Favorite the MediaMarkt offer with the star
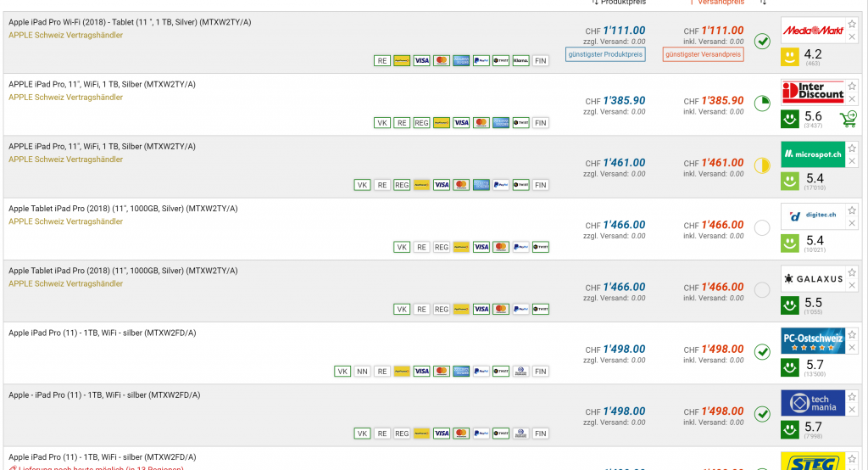The image size is (868, 470). [x=852, y=23]
